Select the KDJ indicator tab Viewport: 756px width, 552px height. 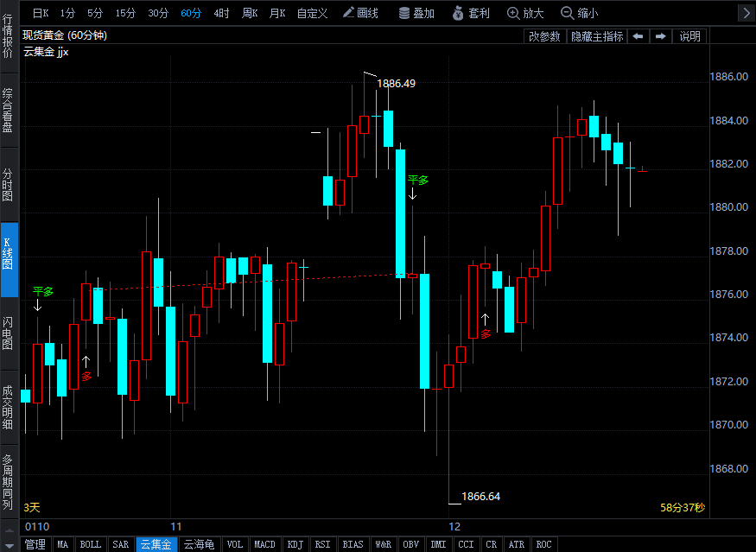295,544
